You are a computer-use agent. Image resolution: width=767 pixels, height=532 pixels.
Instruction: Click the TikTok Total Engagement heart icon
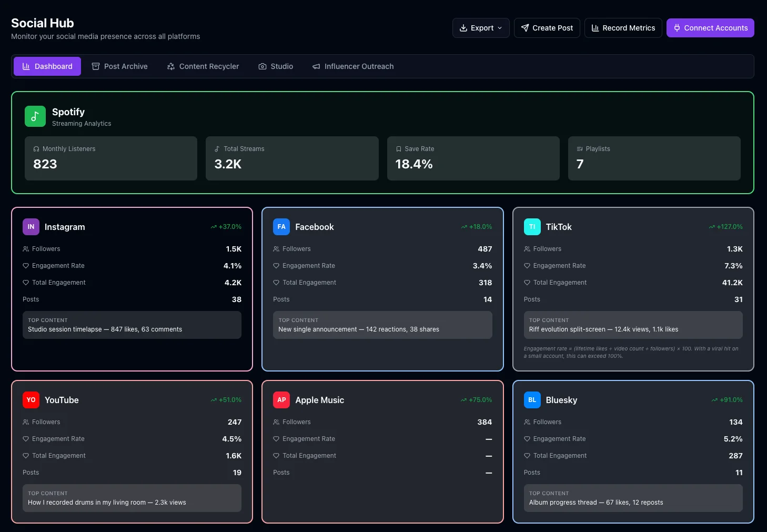pos(527,283)
